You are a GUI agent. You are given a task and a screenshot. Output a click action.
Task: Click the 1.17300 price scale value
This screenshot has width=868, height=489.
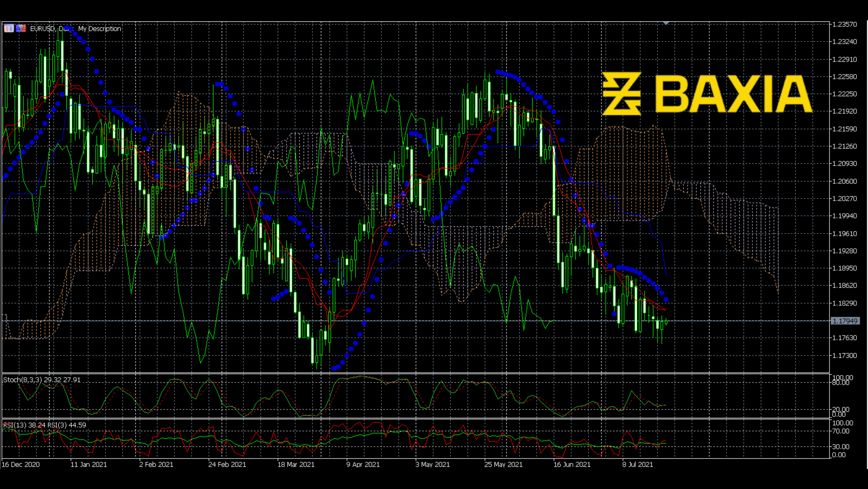coord(844,355)
